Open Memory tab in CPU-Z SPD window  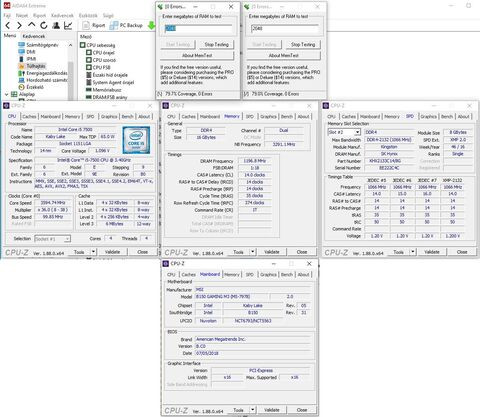pyautogui.click(x=392, y=116)
